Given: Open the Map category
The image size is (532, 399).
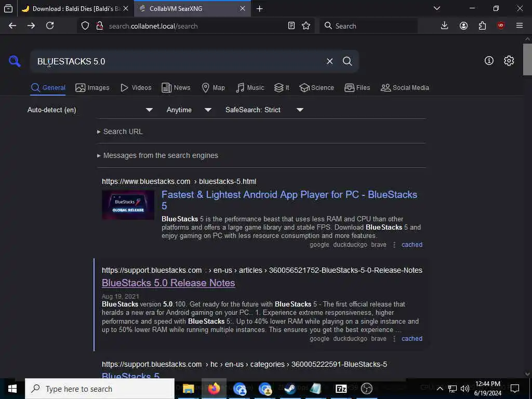Looking at the screenshot, I should (x=213, y=87).
